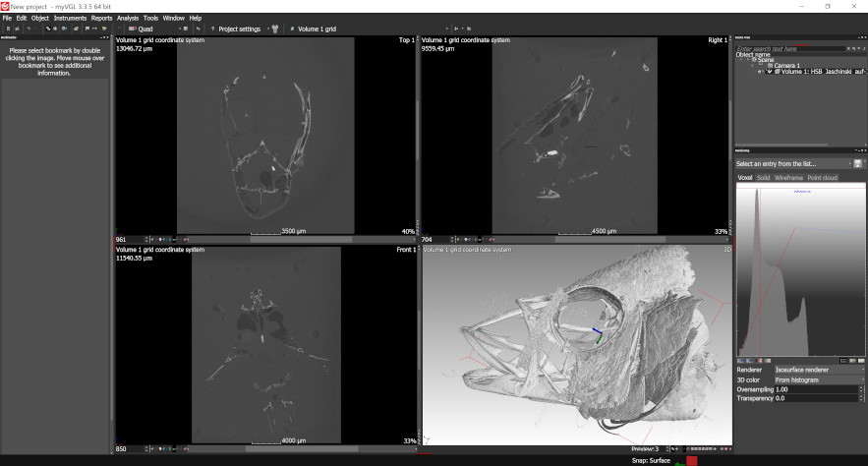Click the Top 1 view label
The height and width of the screenshot is (466, 868).
406,40
